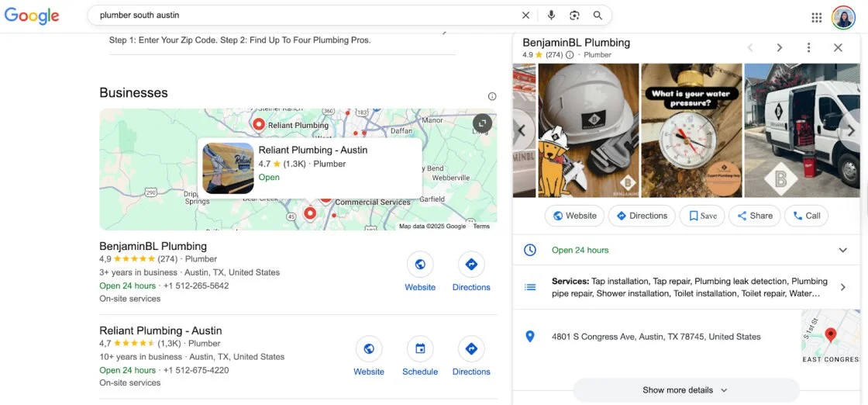Screen dimensions: 868x405
Task: Open Google Lens image search
Action: [x=574, y=16]
